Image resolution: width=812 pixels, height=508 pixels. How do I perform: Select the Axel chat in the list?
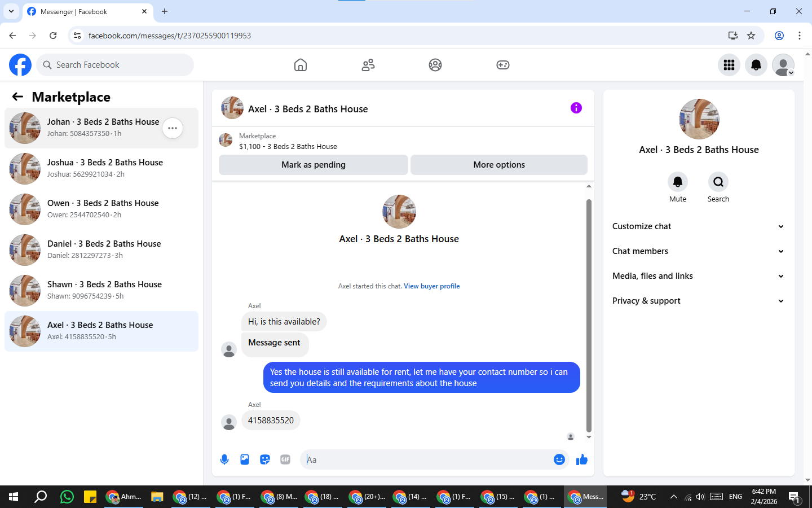(x=101, y=331)
